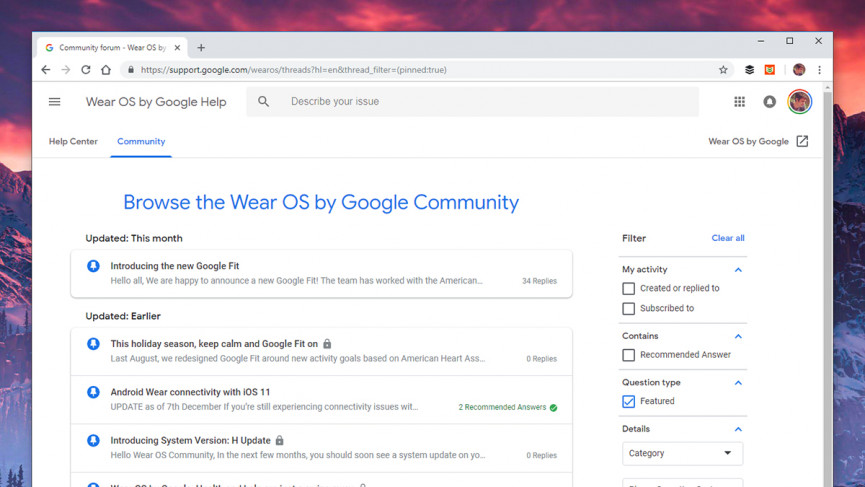
Task: Click pin icon of Introducing the new Google Fit
Action: click(x=93, y=266)
